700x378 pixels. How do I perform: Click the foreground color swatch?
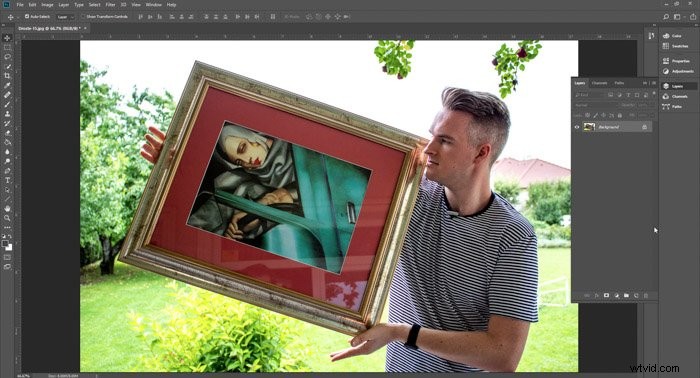(x=5, y=244)
